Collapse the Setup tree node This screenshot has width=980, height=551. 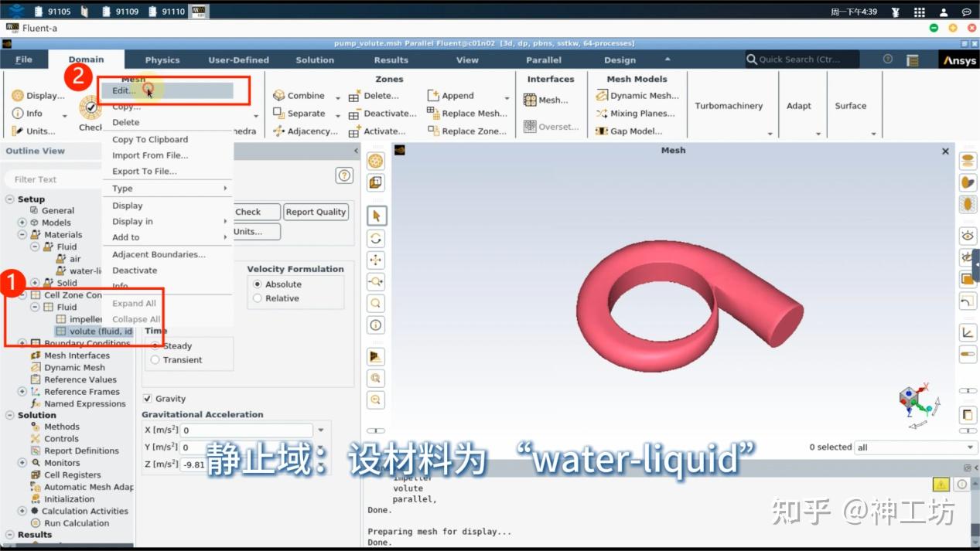click(10, 199)
